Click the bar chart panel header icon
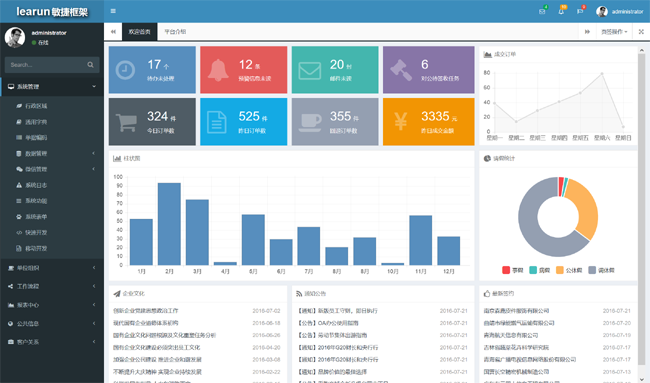The image size is (650, 383). click(117, 158)
